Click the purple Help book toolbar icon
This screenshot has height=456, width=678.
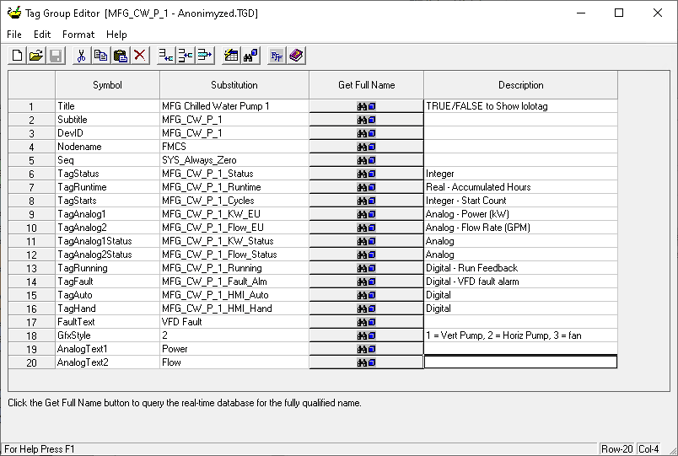[x=296, y=56]
